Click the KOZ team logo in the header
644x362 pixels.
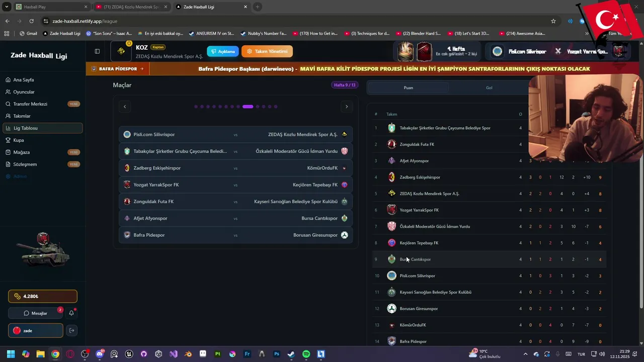[121, 51]
